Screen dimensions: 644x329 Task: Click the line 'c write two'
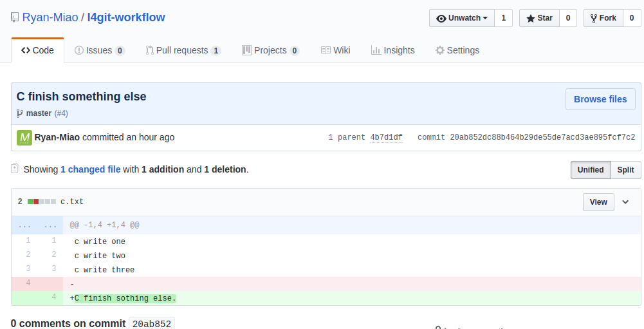click(100, 256)
